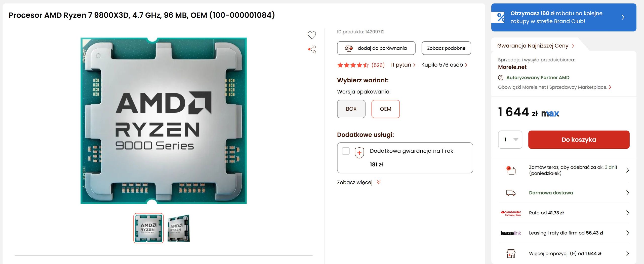Click the calendar pickup icon

[x=511, y=170]
